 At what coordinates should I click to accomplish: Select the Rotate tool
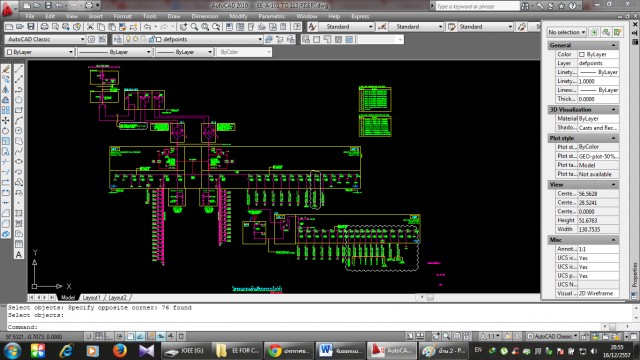coord(6,131)
